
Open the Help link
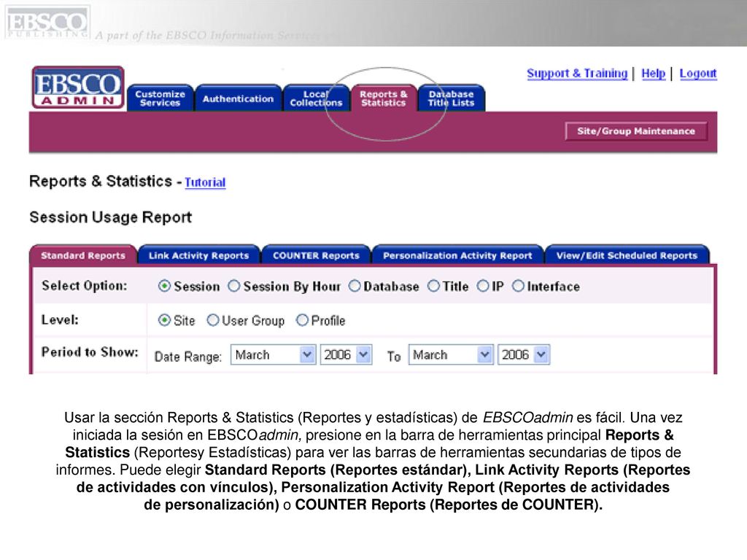click(653, 74)
